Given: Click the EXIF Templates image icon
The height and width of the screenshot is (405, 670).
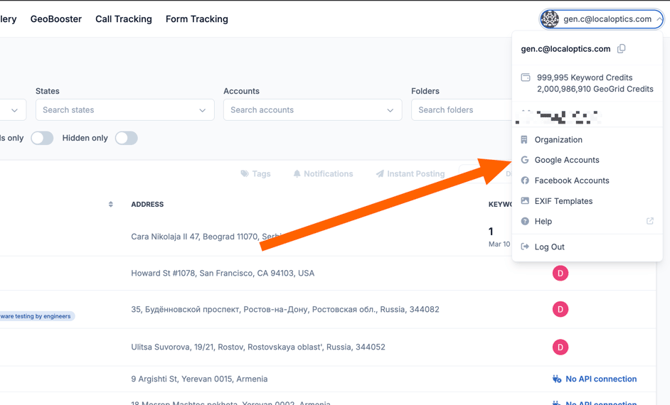Looking at the screenshot, I should coord(525,201).
